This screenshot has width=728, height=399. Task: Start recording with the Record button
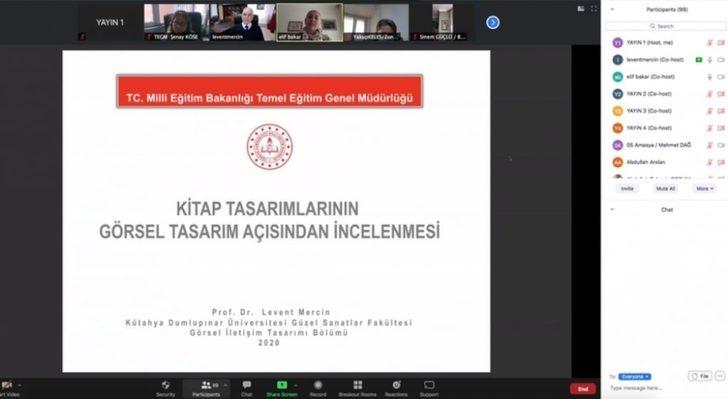click(318, 388)
